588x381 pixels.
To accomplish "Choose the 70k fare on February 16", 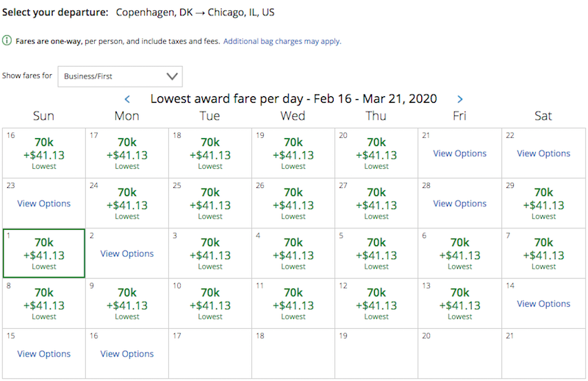I will [44, 153].
